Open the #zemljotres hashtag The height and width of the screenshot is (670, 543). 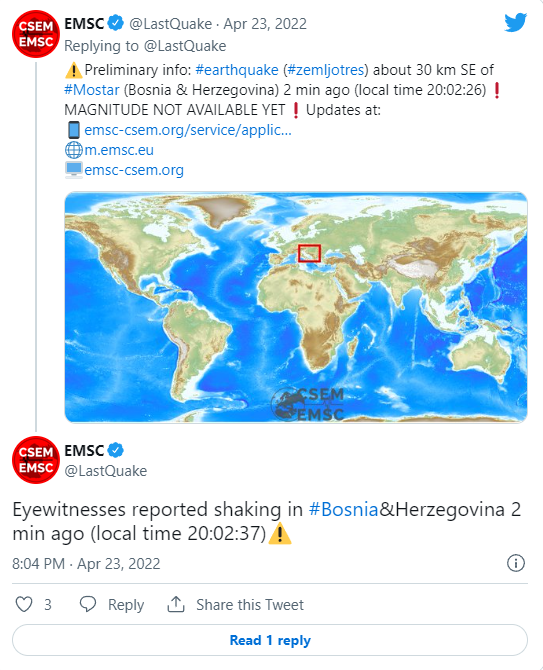326,70
